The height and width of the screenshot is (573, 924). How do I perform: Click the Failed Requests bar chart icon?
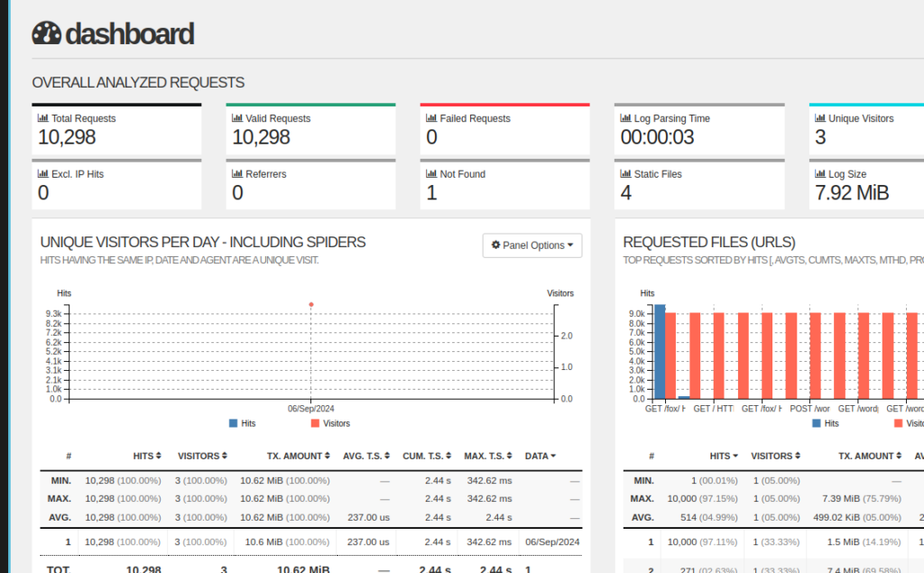click(x=431, y=118)
